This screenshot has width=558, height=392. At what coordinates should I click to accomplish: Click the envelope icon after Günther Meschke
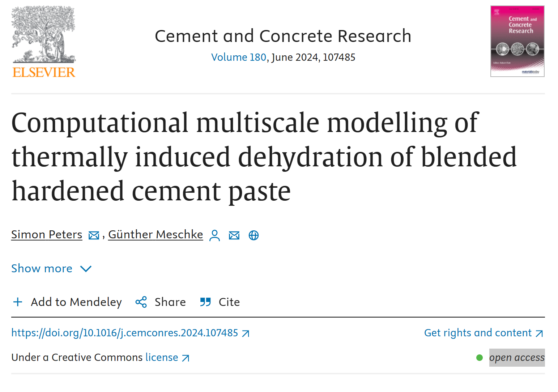(x=234, y=235)
